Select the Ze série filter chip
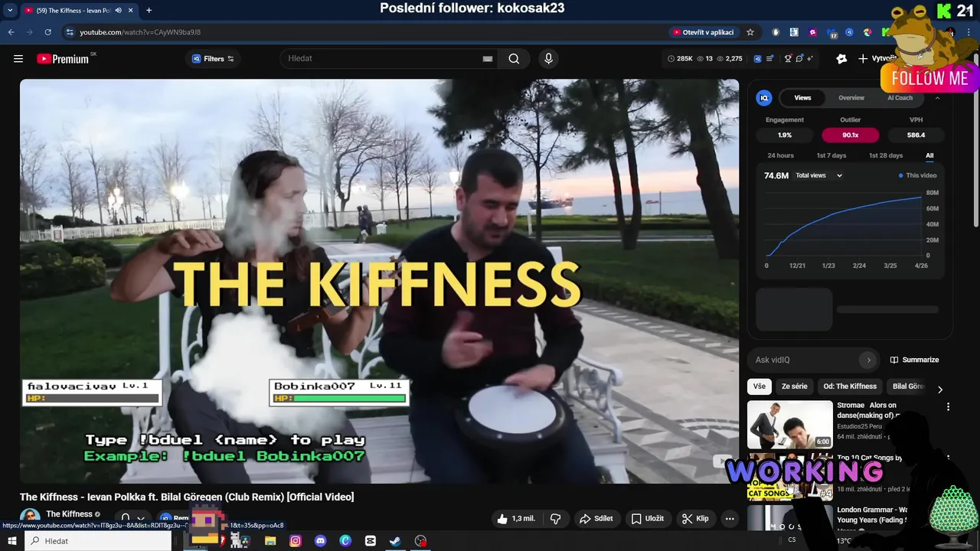980x551 pixels. [794, 386]
